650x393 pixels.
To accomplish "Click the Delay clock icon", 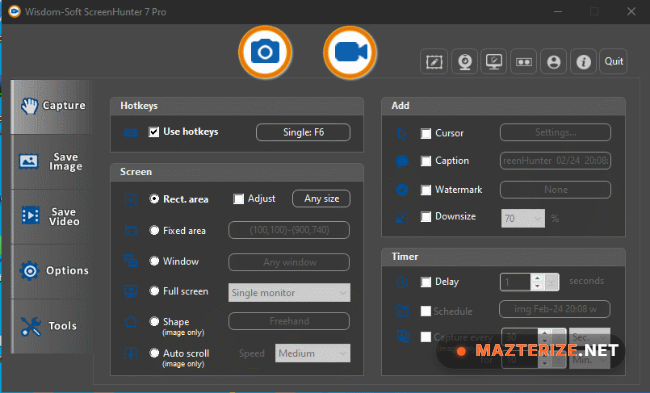I will click(x=402, y=282).
